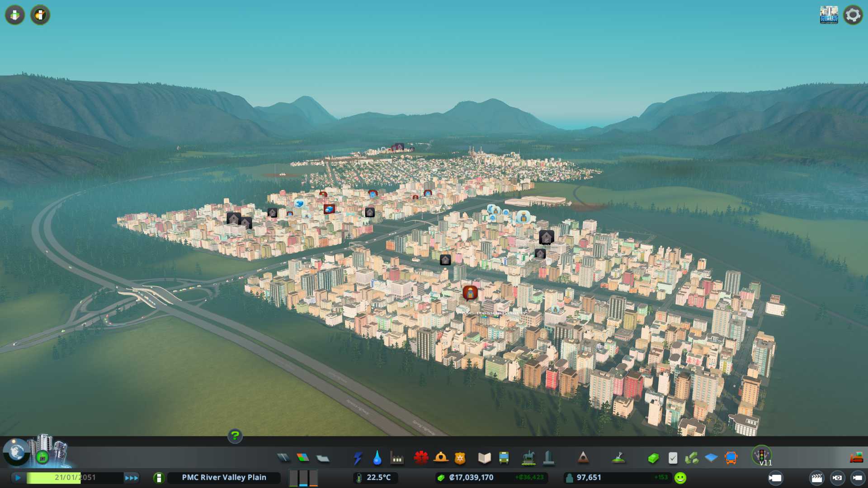Open Police Department menu
The image size is (868, 488).
pos(460,458)
